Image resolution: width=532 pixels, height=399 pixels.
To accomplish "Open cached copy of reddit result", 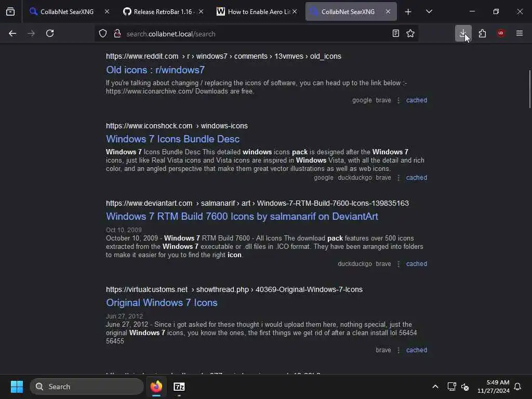I will point(417,100).
